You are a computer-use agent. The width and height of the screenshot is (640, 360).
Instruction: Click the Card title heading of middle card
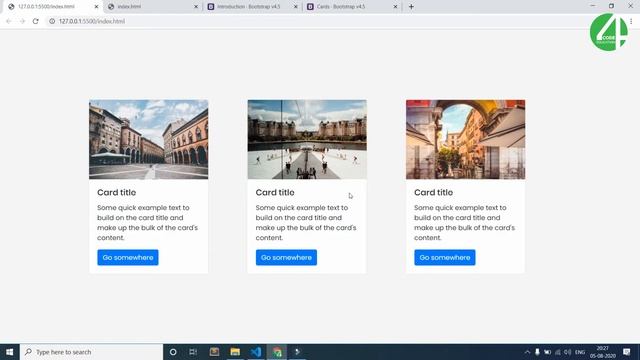(275, 192)
